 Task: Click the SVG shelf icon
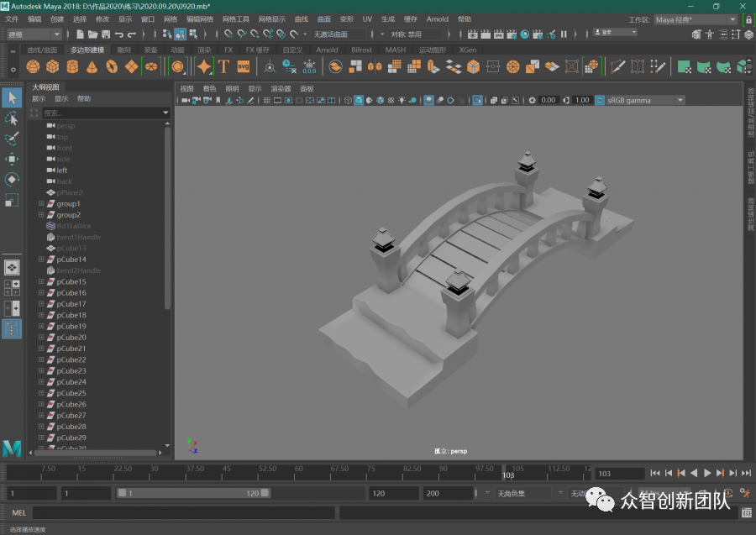tap(244, 66)
